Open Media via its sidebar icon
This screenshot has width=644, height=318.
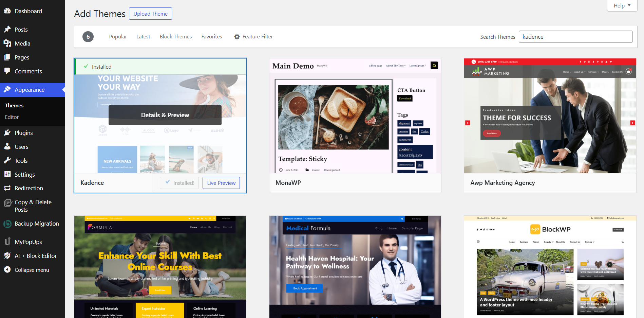[7, 43]
